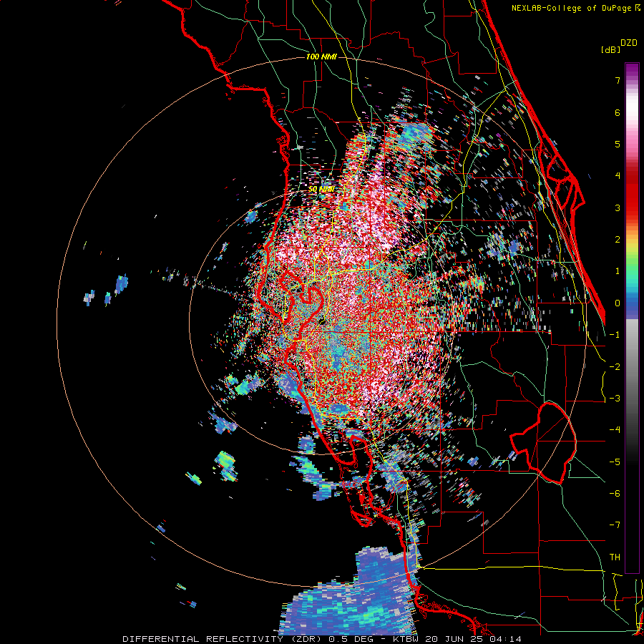The image size is (644, 644).
Task: Select the 6 value on the dB scale
Action: click(618, 112)
